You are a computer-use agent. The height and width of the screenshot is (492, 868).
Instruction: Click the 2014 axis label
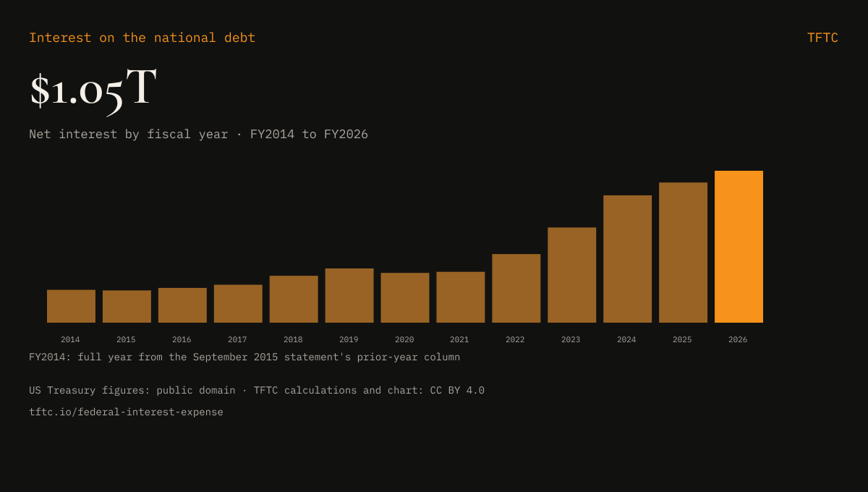71,339
